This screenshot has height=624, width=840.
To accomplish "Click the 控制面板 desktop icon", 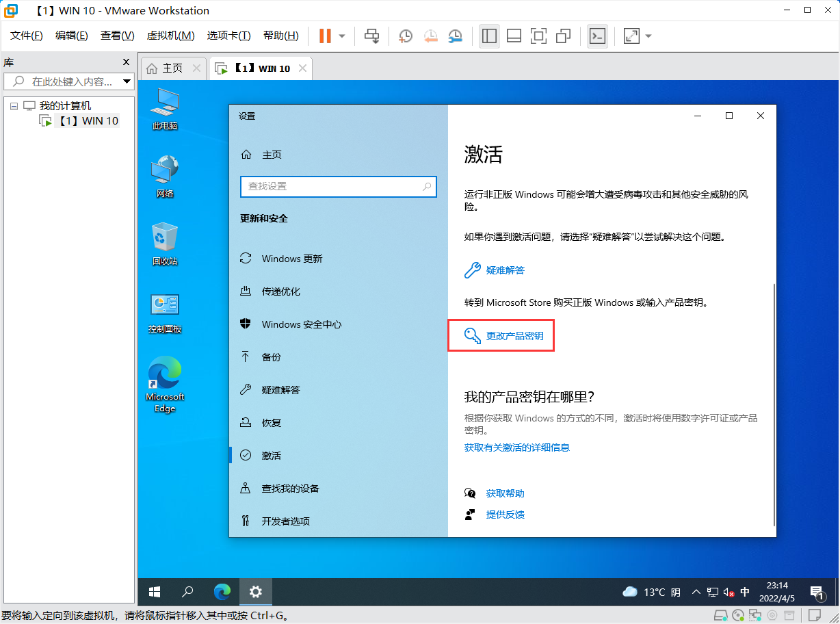I will pos(165,313).
